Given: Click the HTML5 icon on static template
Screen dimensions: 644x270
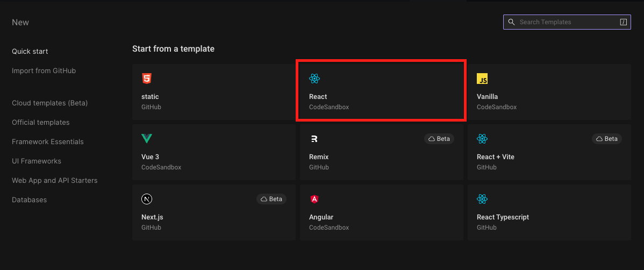Looking at the screenshot, I should (147, 79).
